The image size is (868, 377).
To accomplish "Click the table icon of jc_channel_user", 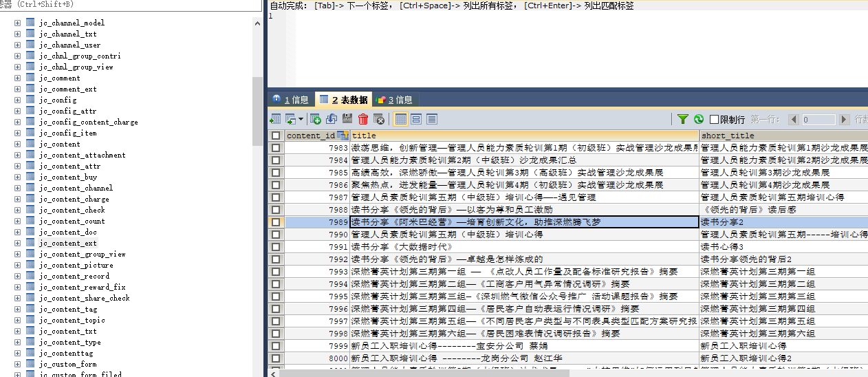I will coord(30,45).
